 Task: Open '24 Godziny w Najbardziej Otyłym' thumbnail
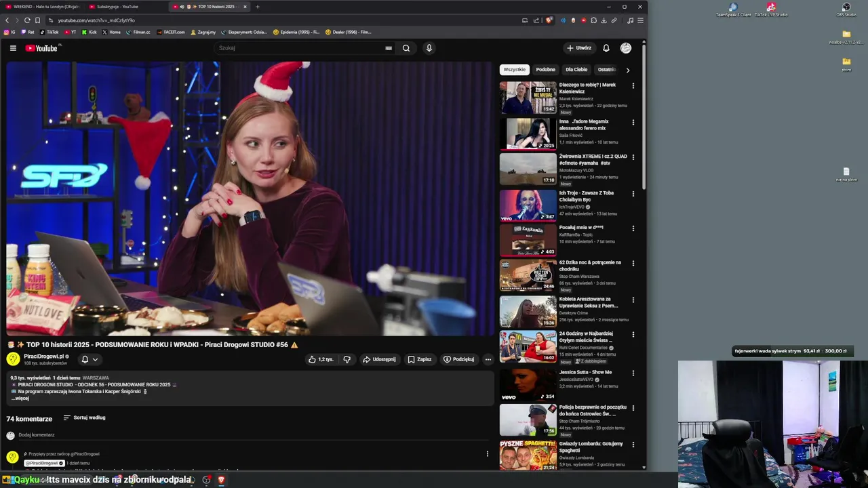(528, 346)
